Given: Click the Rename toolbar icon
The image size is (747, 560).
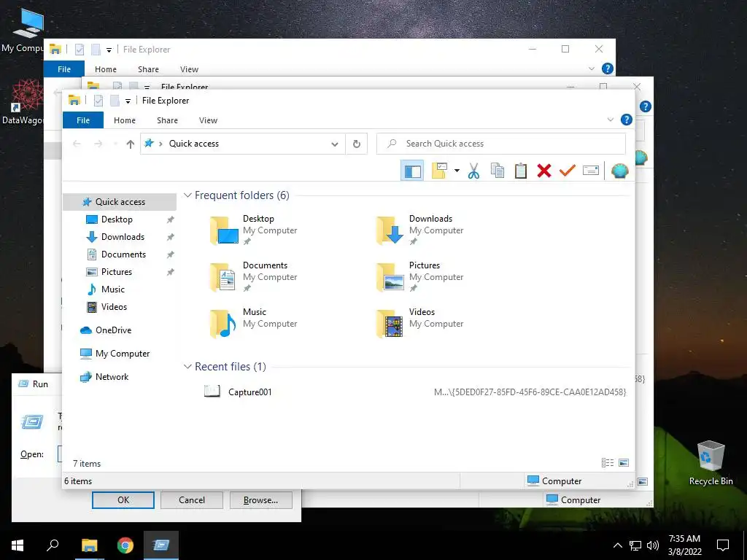Looking at the screenshot, I should coord(591,171).
